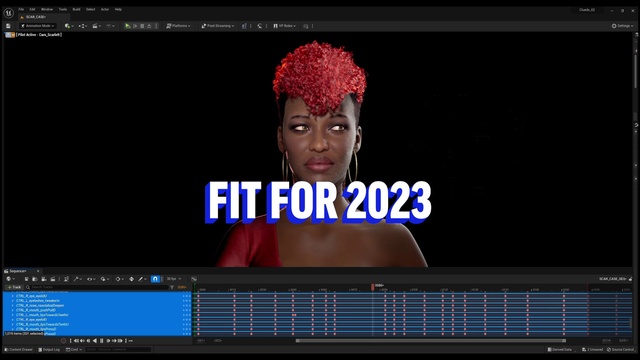
Task: Select the CTRL_R_eye_eyelidD track
Action: point(31,320)
